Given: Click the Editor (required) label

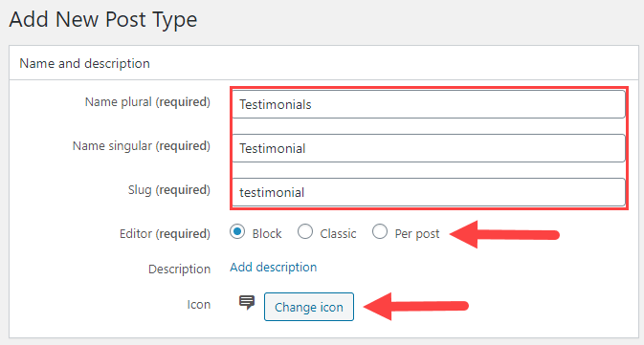Looking at the screenshot, I should click(x=165, y=234).
